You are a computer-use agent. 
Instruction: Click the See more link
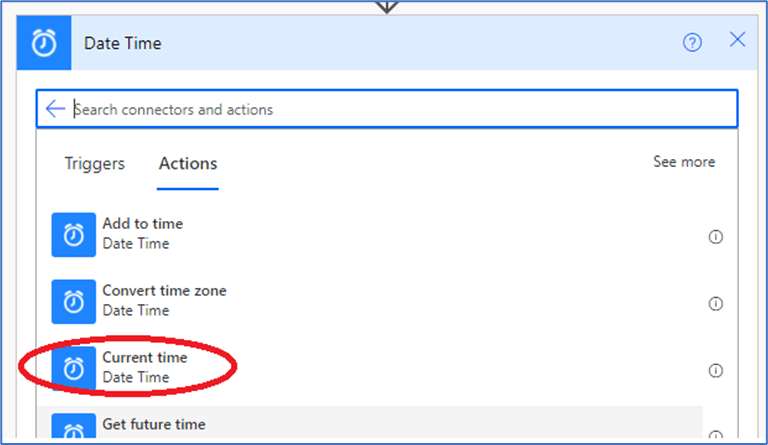684,162
